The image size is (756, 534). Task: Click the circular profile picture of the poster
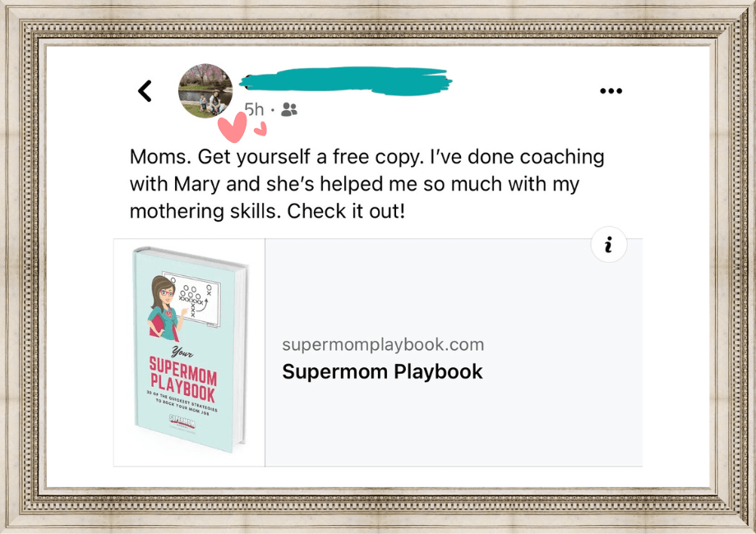click(x=205, y=90)
